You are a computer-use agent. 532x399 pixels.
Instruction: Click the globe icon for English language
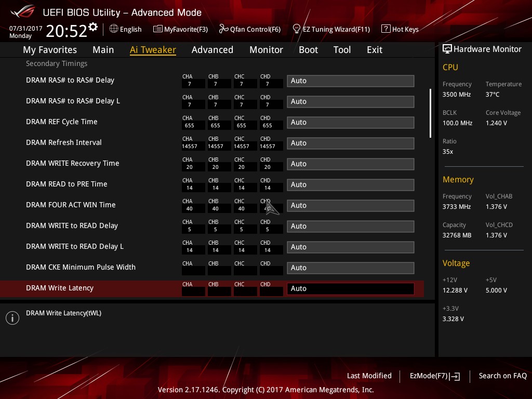pyautogui.click(x=114, y=29)
